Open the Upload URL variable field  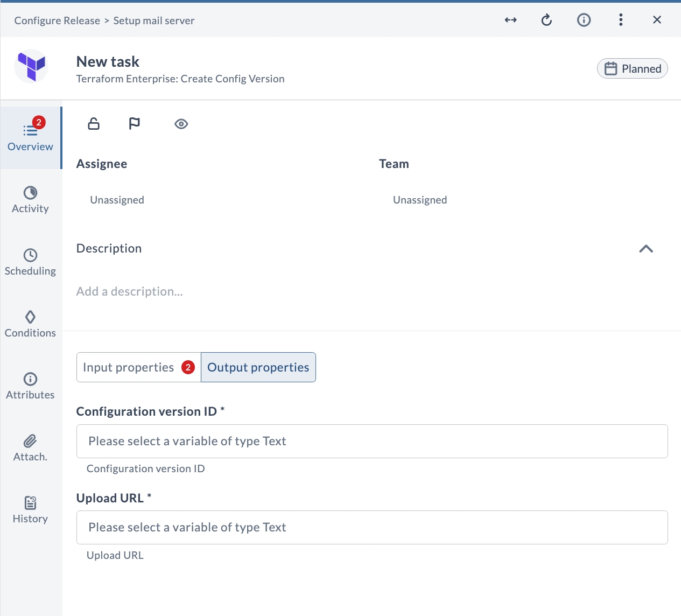(x=372, y=527)
